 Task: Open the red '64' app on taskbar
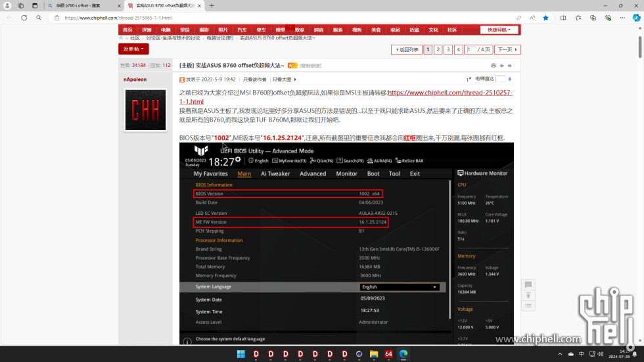388,354
